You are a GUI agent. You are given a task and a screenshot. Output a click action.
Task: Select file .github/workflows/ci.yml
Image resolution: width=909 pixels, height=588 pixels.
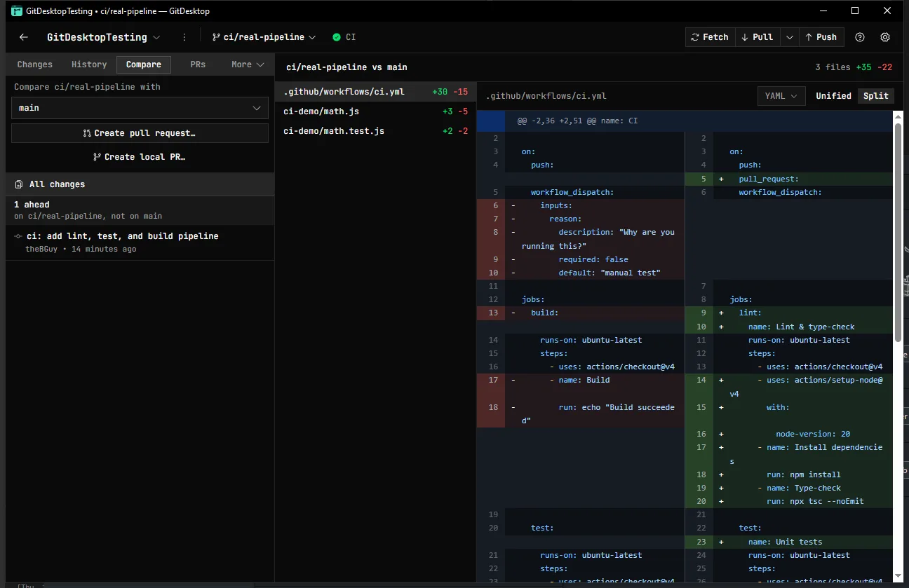click(x=375, y=92)
